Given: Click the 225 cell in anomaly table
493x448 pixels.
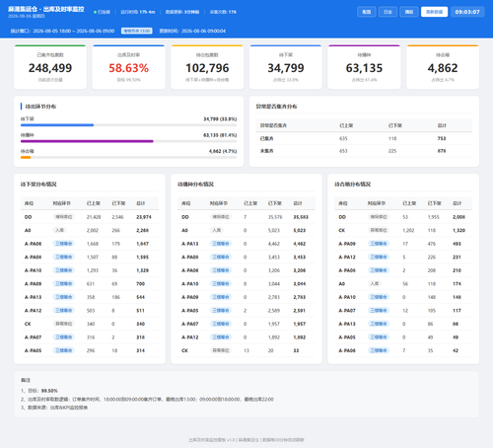Looking at the screenshot, I should (x=392, y=151).
